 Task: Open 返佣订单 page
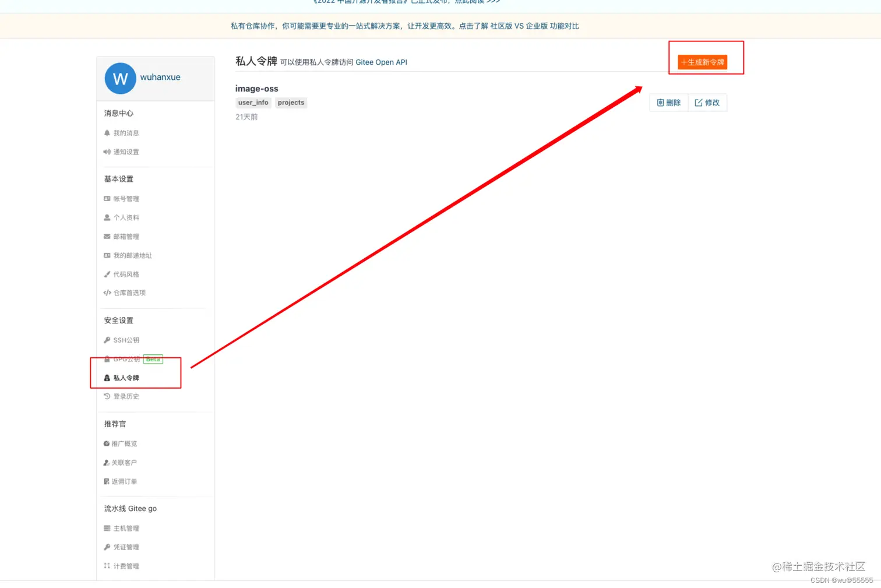124,481
